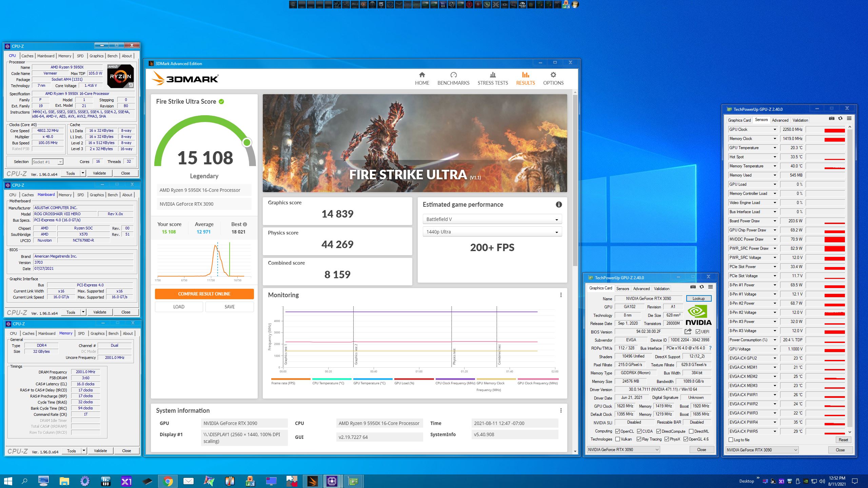
Task: Open hamburger menu in GPU-Z Sensors window
Action: point(849,118)
